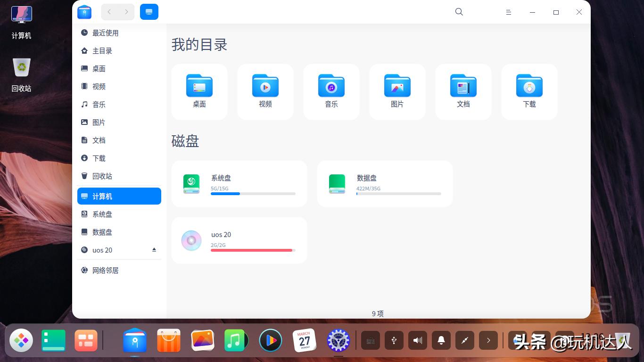Open the 数据盘 disk card
The image size is (644, 362).
(384, 184)
